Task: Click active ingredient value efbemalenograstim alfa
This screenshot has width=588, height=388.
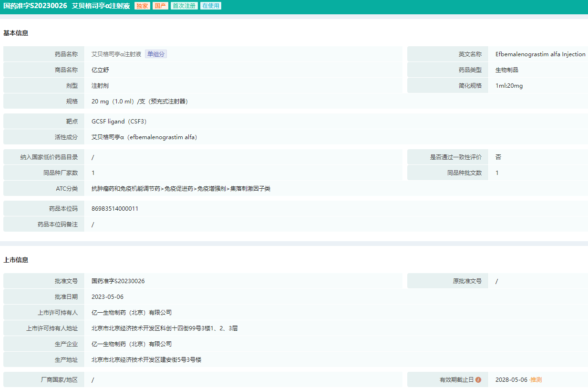Action: point(162,137)
